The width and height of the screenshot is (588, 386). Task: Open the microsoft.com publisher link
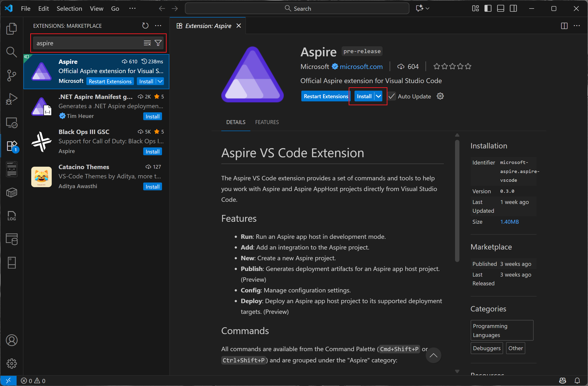(361, 67)
